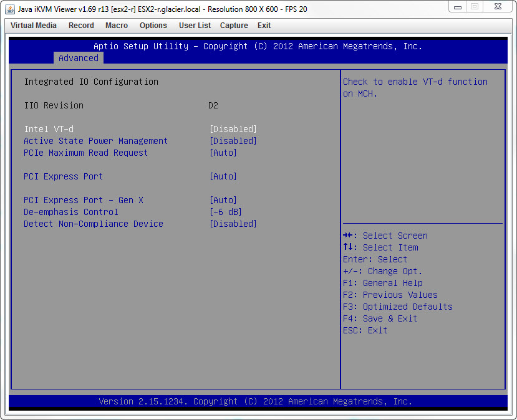
Task: Open the Capture menu
Action: [x=234, y=26]
